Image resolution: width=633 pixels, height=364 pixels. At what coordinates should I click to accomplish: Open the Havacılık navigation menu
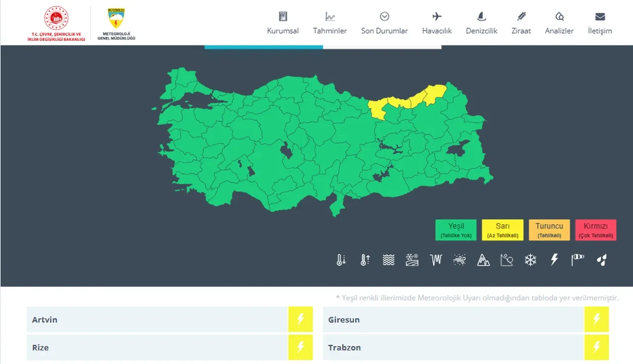(x=437, y=23)
